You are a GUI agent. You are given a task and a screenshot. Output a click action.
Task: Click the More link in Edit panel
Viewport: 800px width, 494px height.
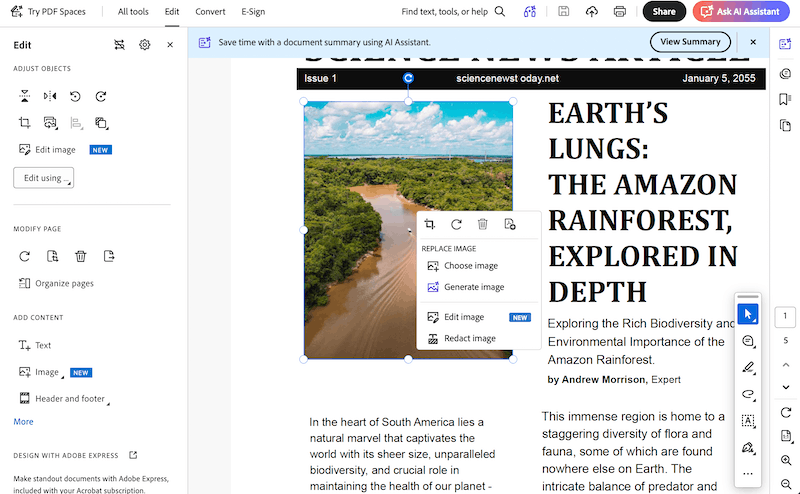[23, 422]
